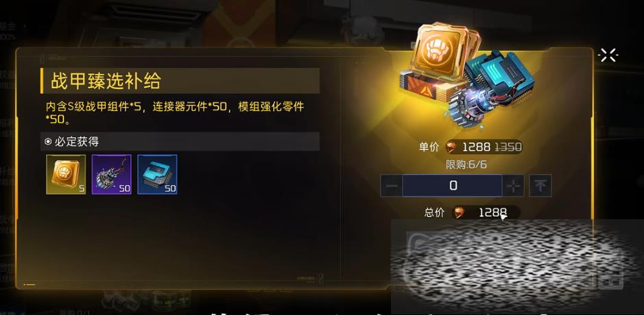Toggle the circle marker before 必定获得
Viewport: 644px width, 315px height.
pos(48,142)
